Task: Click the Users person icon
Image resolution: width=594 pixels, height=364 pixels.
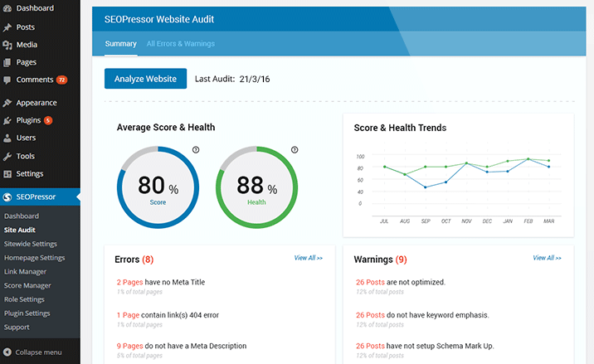Action: coord(7,138)
